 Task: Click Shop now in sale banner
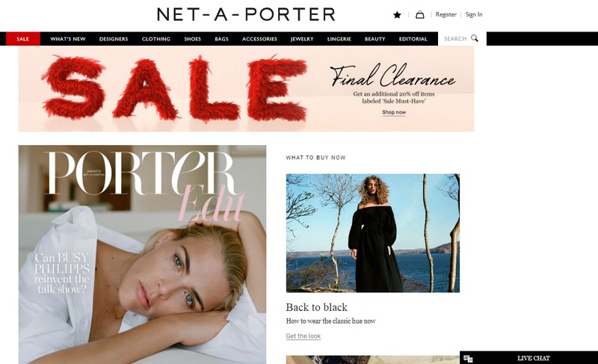pos(394,112)
